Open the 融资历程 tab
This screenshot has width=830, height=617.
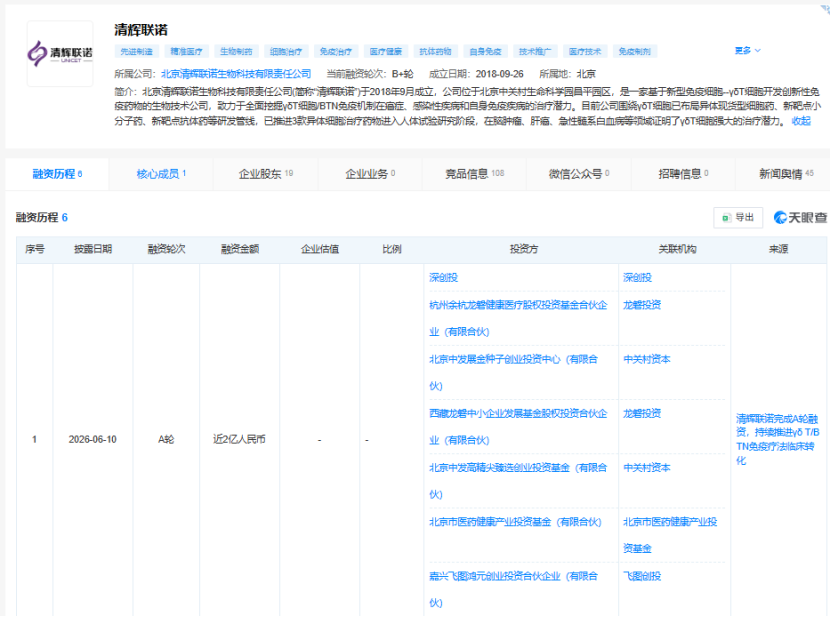pyautogui.click(x=57, y=174)
